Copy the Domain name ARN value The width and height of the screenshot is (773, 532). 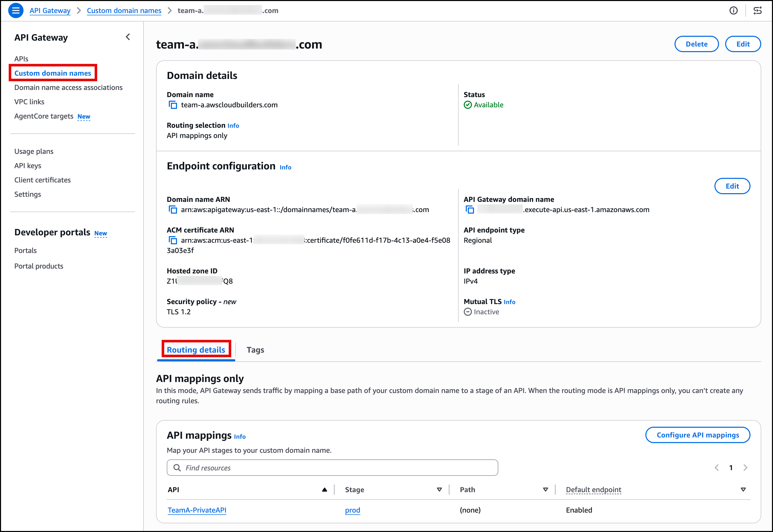click(172, 210)
